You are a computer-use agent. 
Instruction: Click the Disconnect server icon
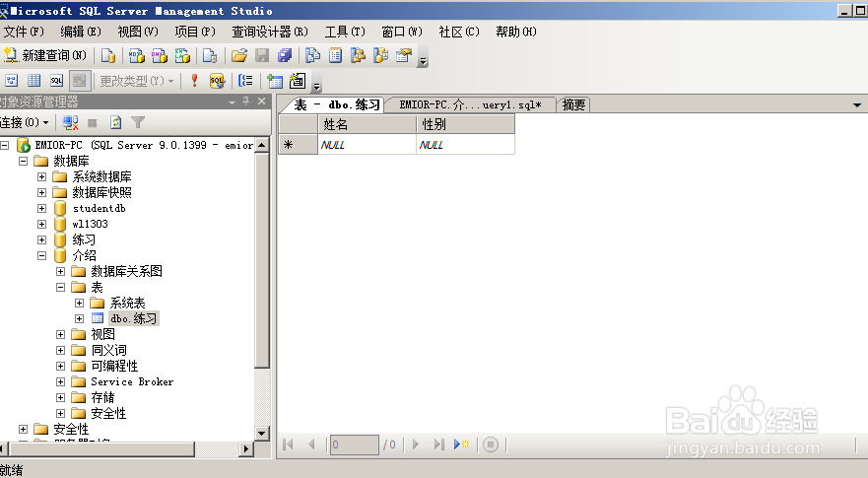[x=70, y=122]
